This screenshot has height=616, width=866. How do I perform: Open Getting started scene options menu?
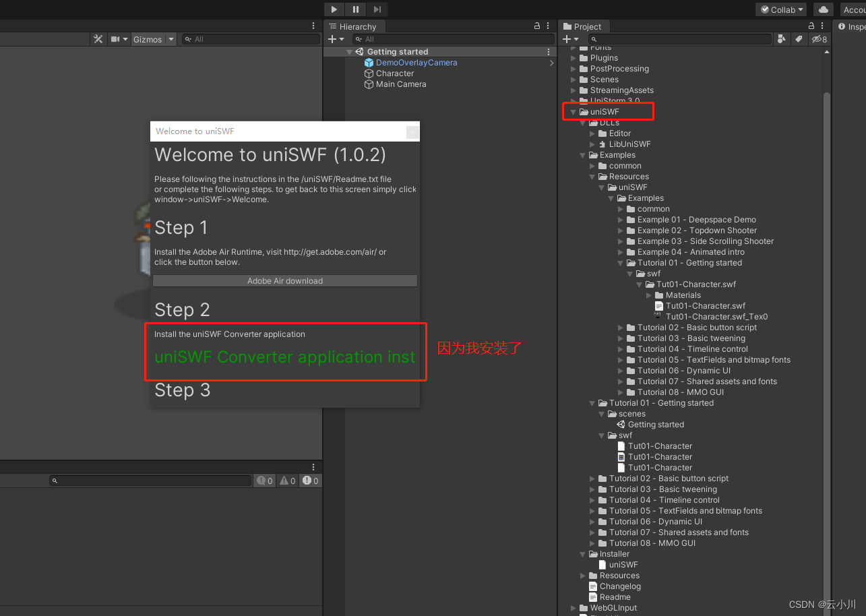[549, 52]
